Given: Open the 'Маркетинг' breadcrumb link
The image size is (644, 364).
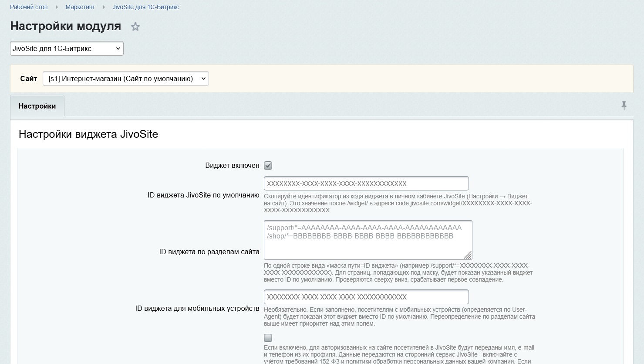Looking at the screenshot, I should (80, 7).
